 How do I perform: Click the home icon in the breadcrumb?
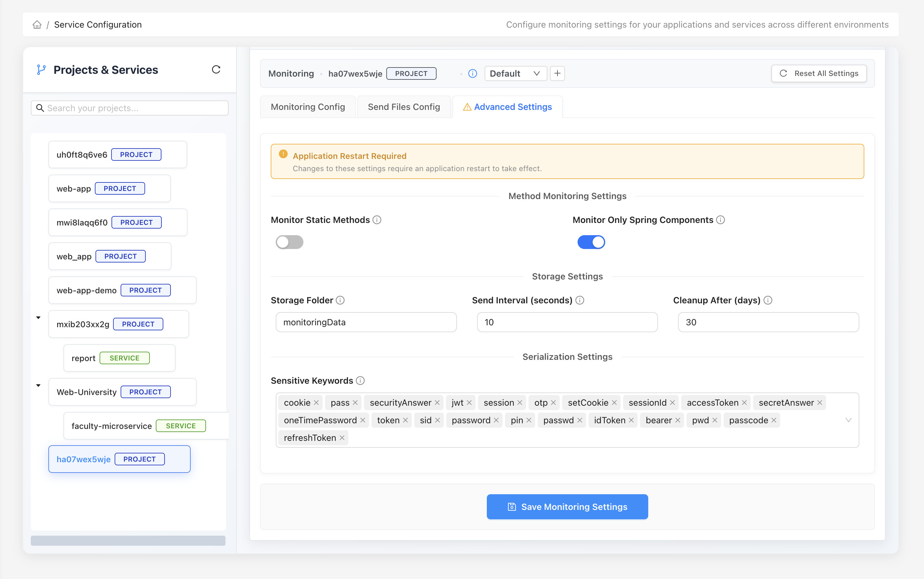[x=37, y=24]
